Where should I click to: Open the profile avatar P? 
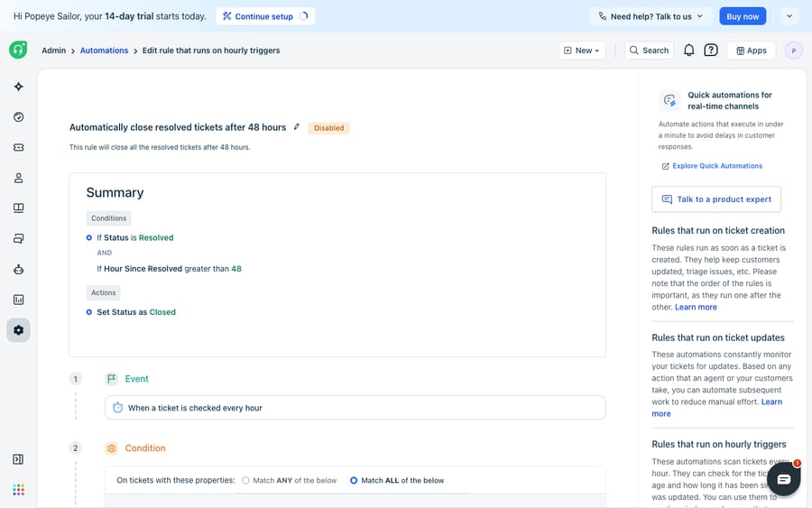coord(793,51)
